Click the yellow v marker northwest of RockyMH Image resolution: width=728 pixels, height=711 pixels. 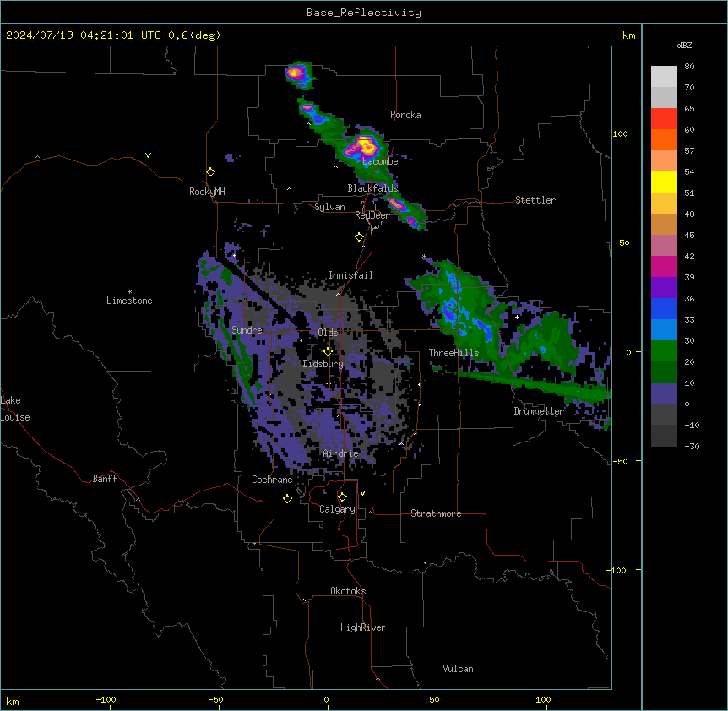[148, 155]
